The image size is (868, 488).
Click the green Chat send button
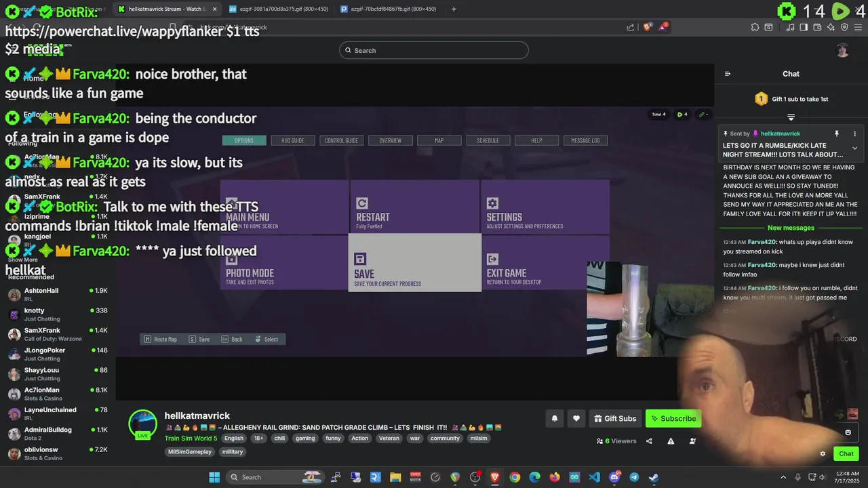click(x=846, y=453)
